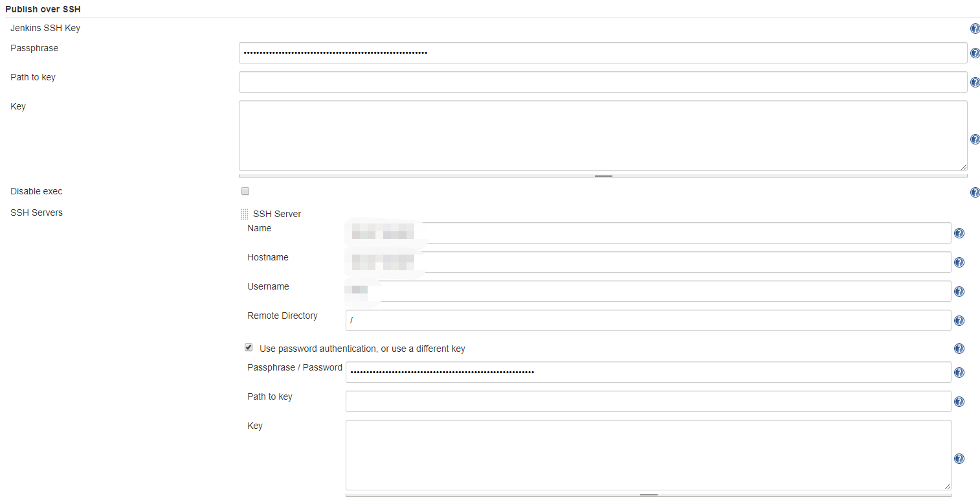The height and width of the screenshot is (504, 980).
Task: Open help for Jenkins SSH Key
Action: [x=975, y=28]
